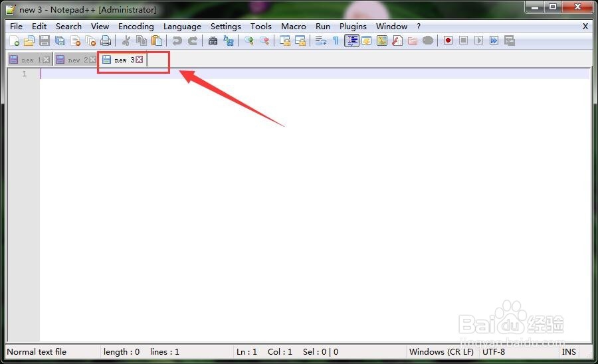Open Find using the binoculars icon
This screenshot has width=598, height=364.
coord(213,41)
